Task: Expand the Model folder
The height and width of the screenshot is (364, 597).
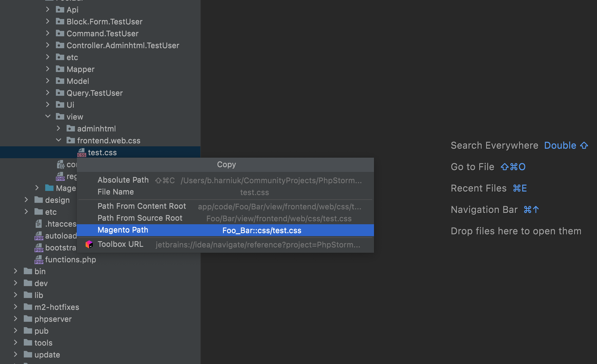Action: 48,81
